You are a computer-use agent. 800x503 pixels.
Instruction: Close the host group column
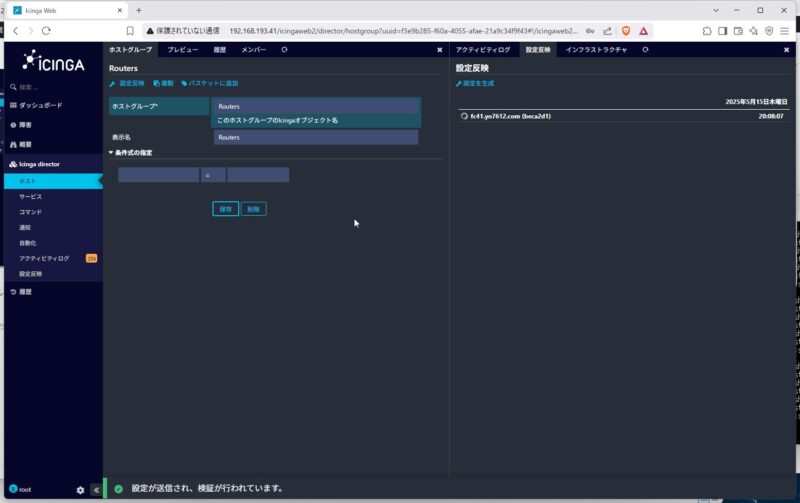click(440, 49)
